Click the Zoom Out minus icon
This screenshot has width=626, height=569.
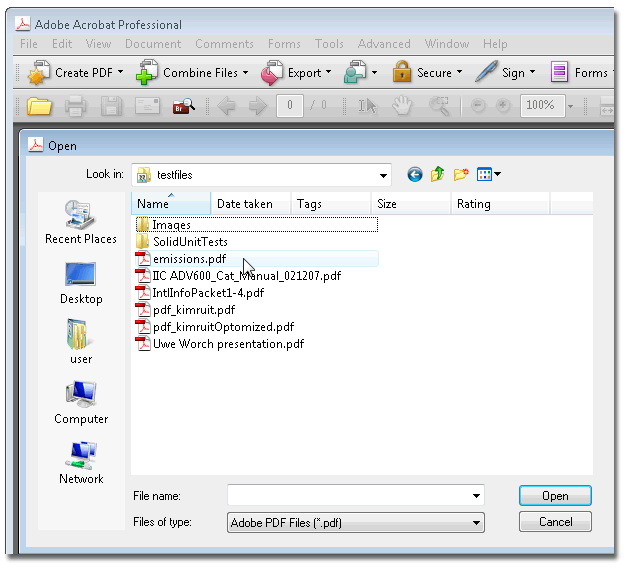tap(478, 105)
